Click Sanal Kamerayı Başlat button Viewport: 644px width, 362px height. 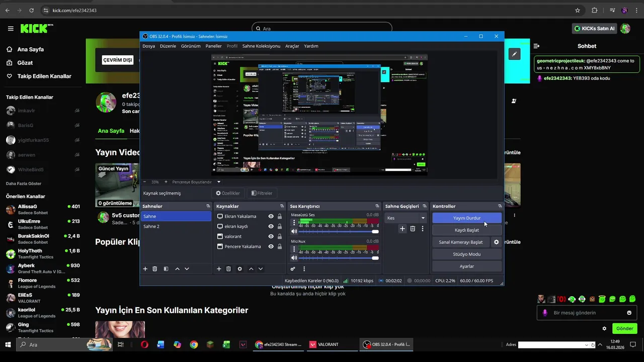point(461,242)
